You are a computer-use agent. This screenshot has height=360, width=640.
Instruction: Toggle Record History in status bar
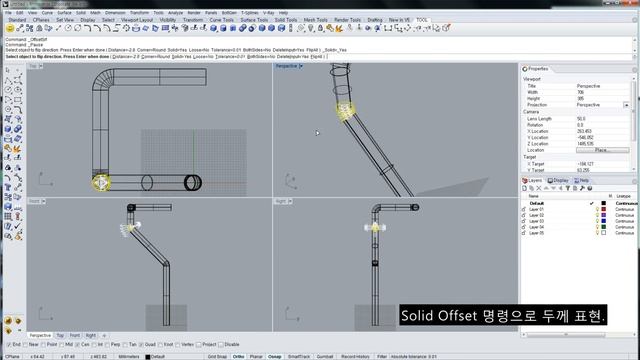(355, 357)
